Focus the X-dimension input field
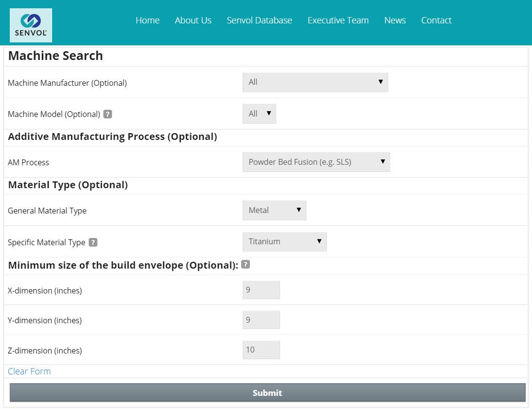Viewport: 532px width, 411px height. pos(261,290)
